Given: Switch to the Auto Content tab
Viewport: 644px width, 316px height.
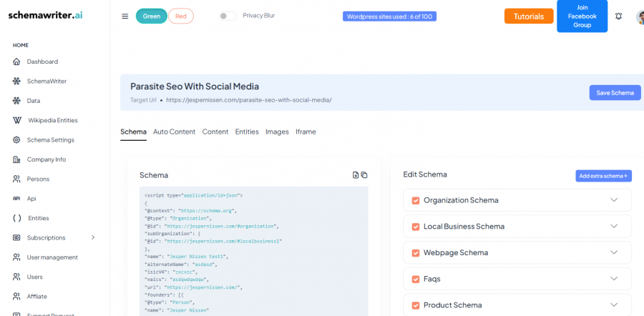Looking at the screenshot, I should tap(174, 132).
